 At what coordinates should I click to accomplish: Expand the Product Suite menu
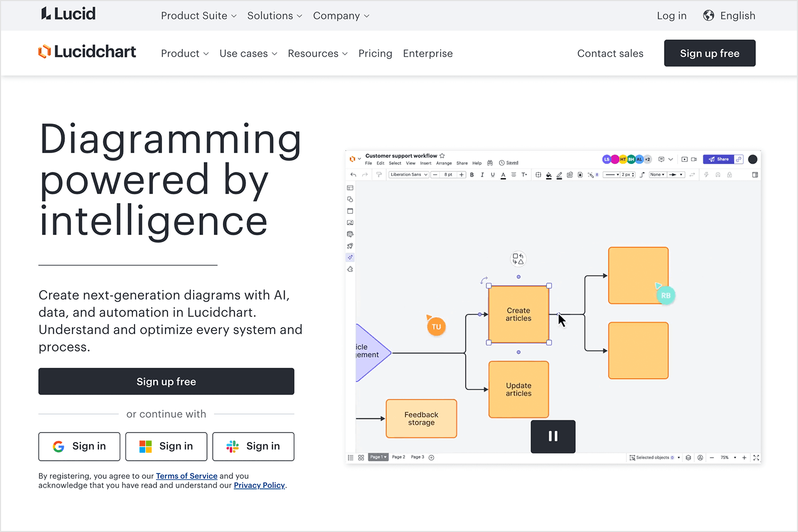pyautogui.click(x=199, y=16)
